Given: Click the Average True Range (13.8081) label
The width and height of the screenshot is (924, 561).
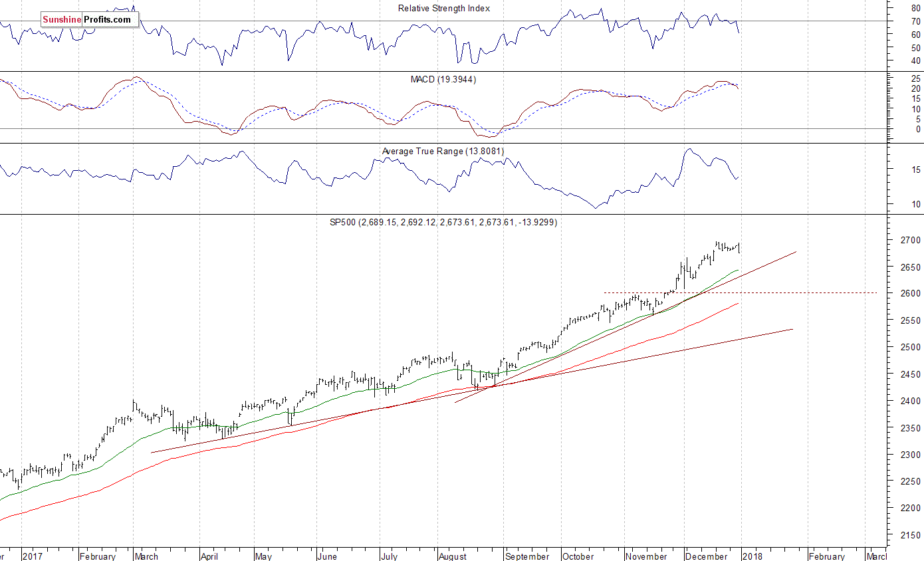Looking at the screenshot, I should (443, 152).
